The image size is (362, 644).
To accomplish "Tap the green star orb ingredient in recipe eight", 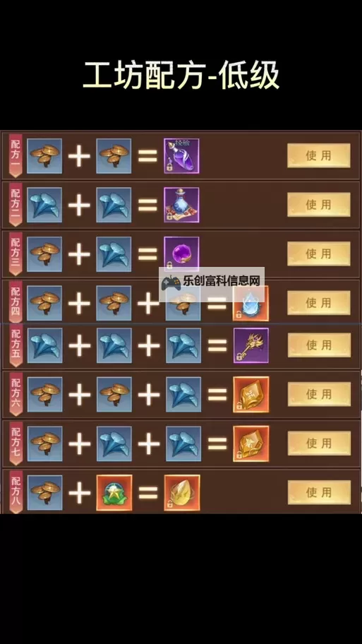I will (114, 492).
